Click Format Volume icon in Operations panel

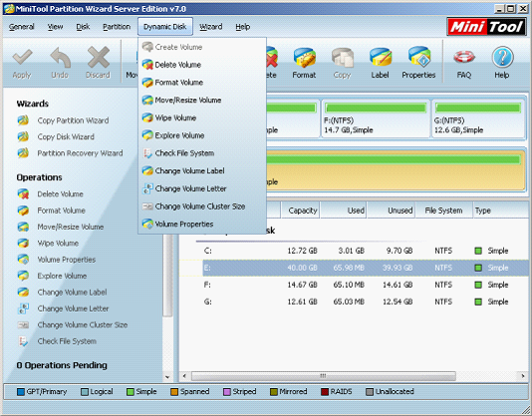(23, 210)
